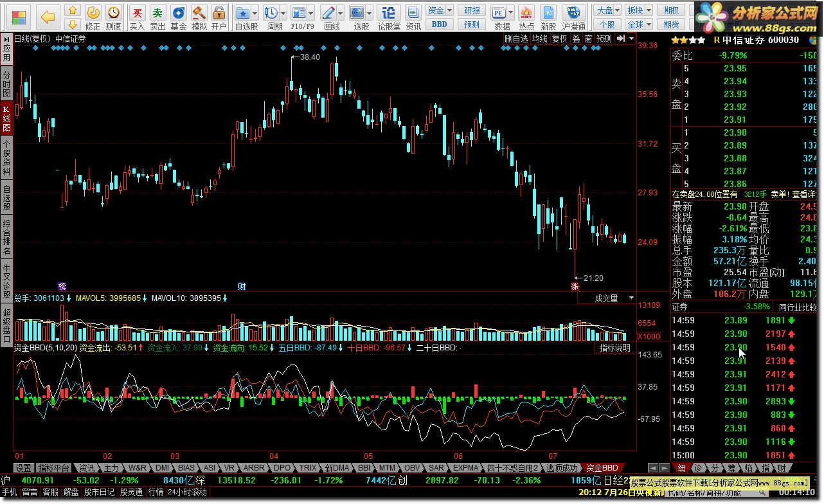824x504 pixels.
Task: Click the 指标平台 indicator platform button
Action: coord(53,467)
